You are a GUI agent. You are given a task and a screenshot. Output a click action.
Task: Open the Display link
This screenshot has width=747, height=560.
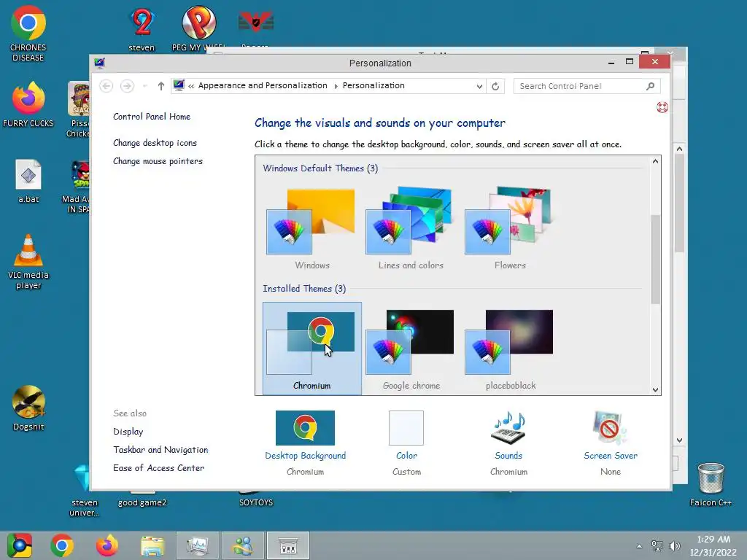coord(128,432)
